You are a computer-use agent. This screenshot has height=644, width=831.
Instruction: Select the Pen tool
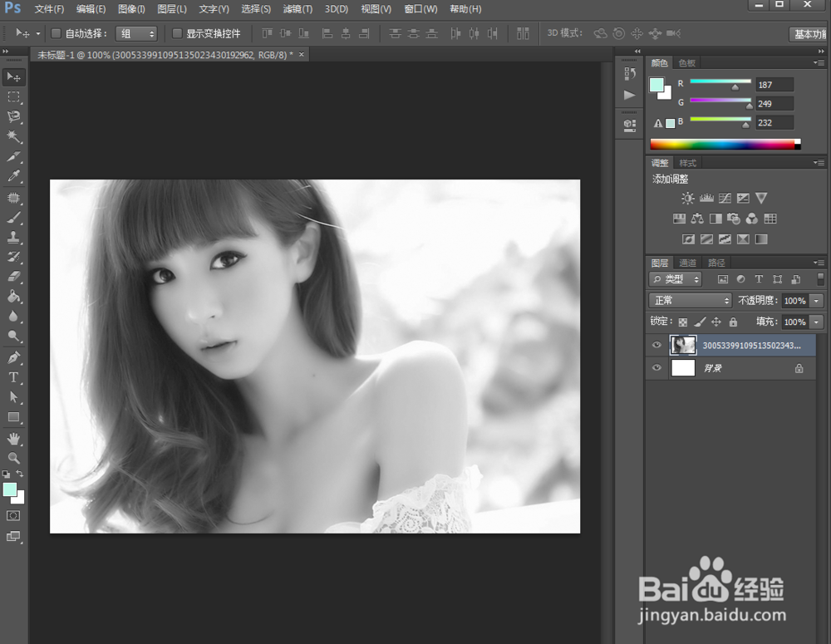pos(14,358)
